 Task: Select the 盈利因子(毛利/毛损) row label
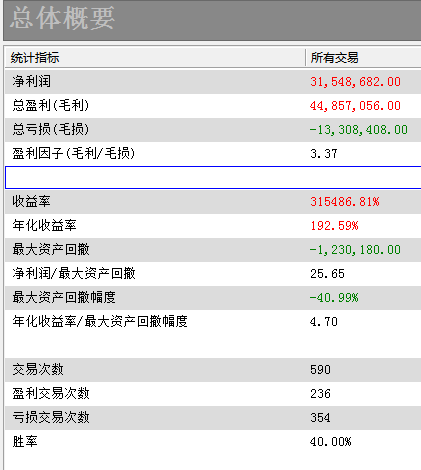[74, 153]
